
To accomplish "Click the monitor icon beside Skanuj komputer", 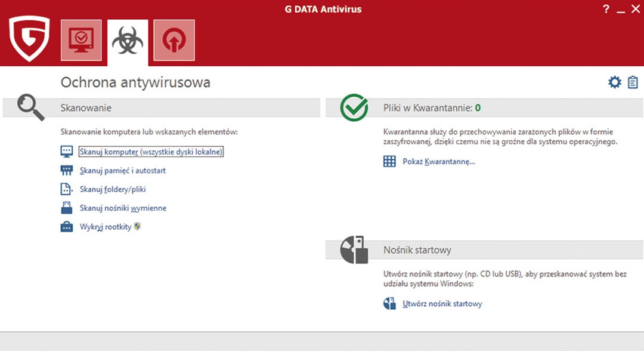I will (x=67, y=151).
